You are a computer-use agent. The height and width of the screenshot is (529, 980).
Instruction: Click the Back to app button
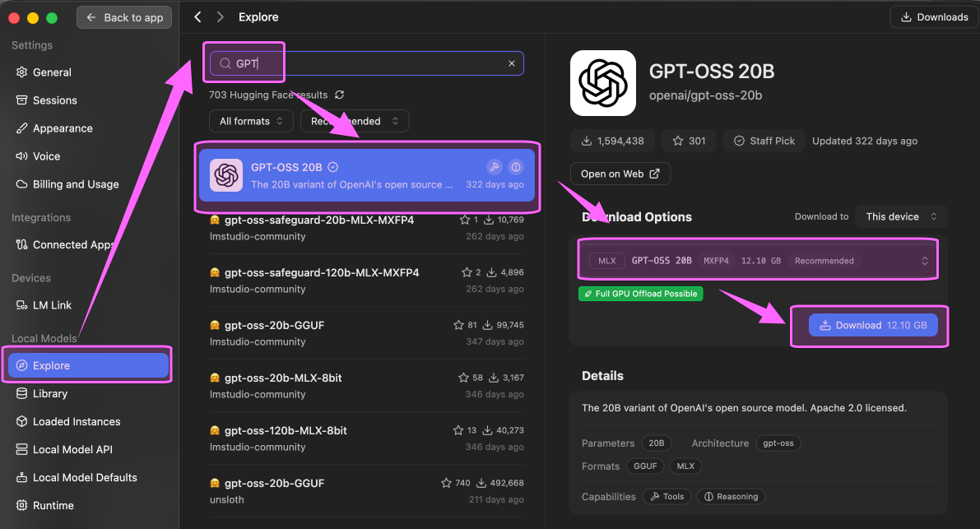[x=124, y=17]
